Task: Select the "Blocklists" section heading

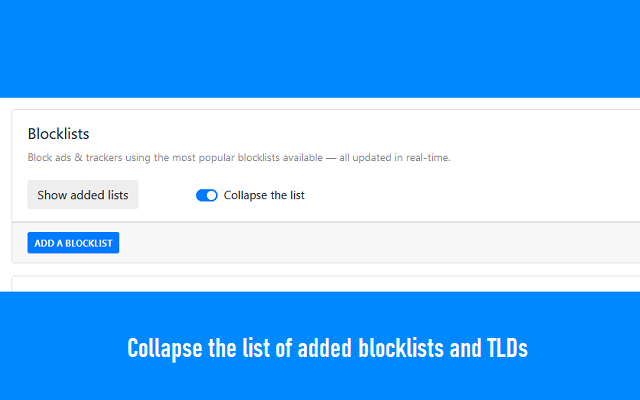Action: 59,133
